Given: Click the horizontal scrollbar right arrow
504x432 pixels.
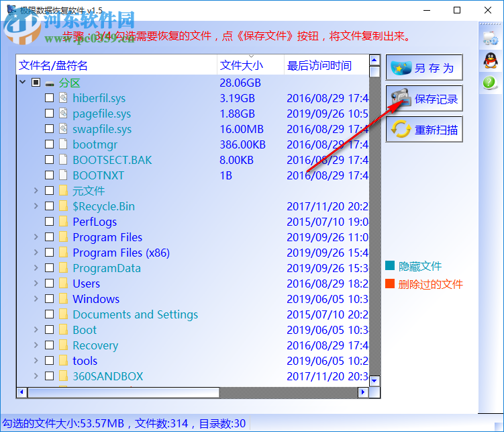Looking at the screenshot, I should pos(363,392).
